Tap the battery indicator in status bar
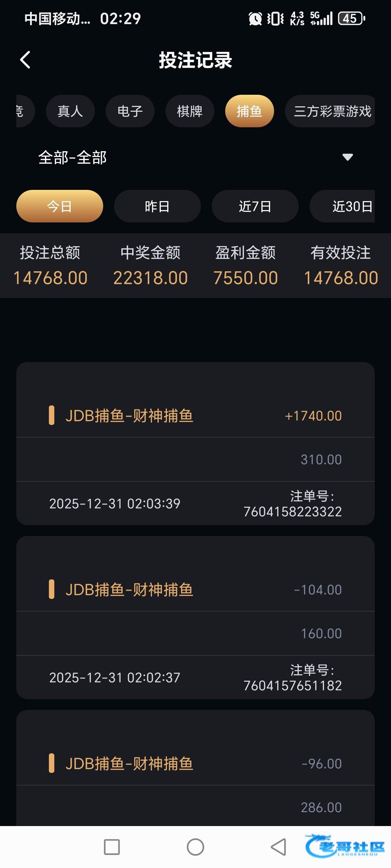 pos(351,18)
